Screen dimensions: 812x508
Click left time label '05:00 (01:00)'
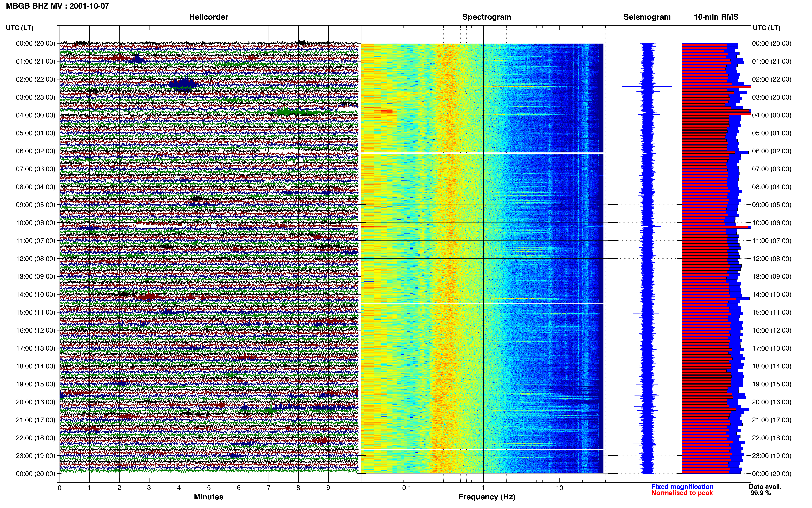click(36, 133)
